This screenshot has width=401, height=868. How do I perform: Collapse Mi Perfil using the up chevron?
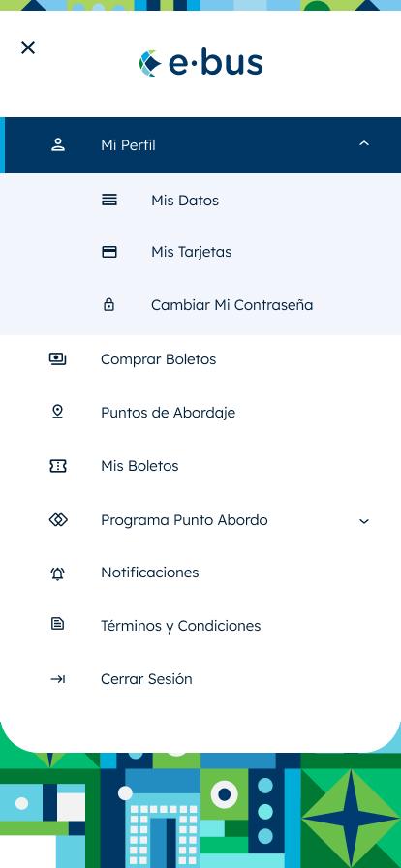(364, 143)
